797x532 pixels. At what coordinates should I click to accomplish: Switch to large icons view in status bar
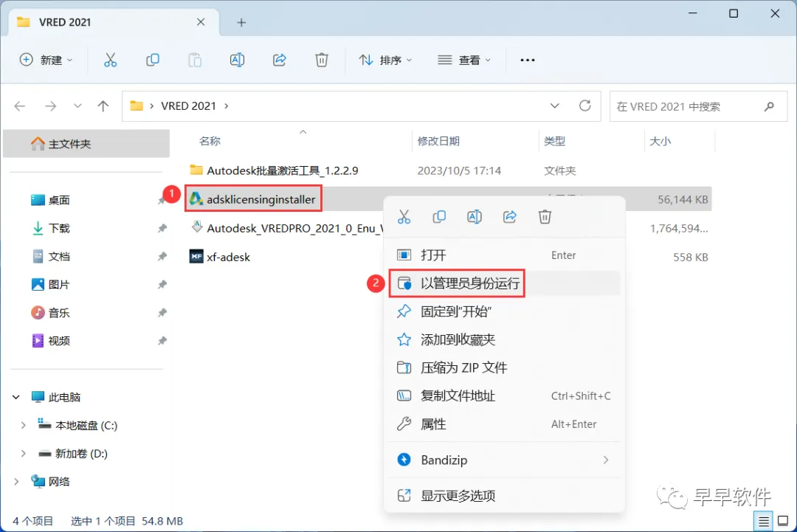click(x=783, y=521)
